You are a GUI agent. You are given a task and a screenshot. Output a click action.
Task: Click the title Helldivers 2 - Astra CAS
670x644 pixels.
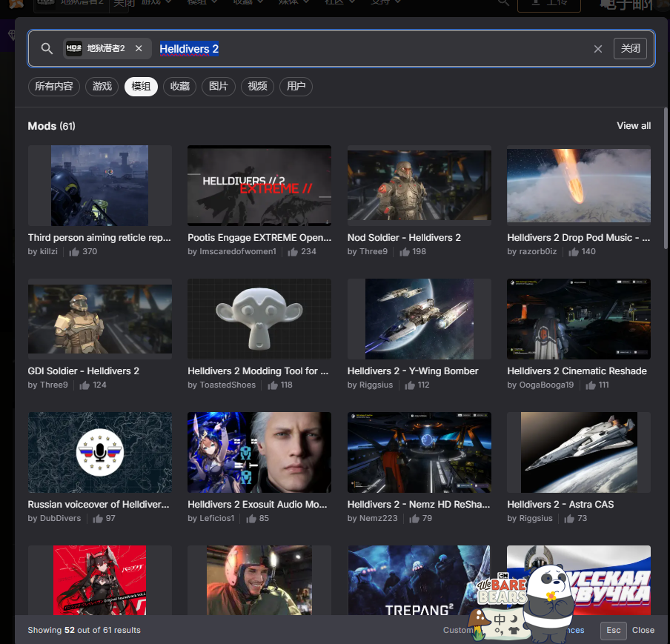tap(560, 505)
